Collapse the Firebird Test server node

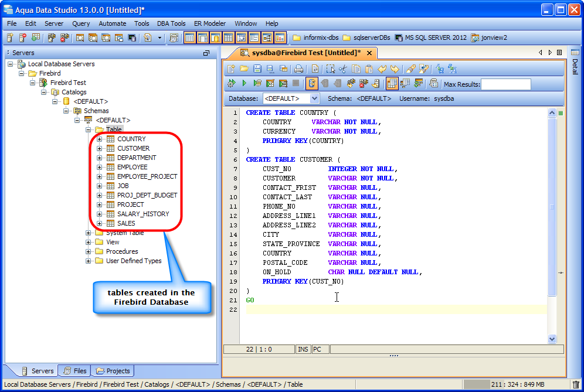coord(33,83)
